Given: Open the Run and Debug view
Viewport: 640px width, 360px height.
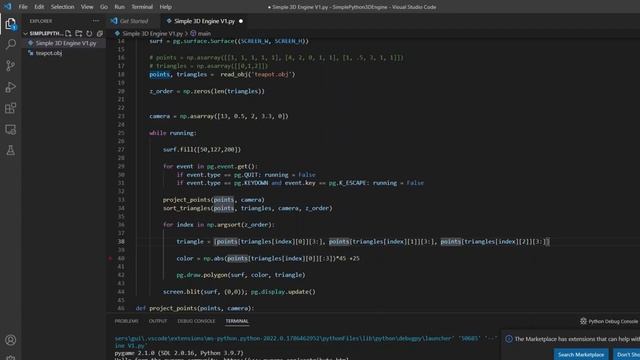Looking at the screenshot, I should pos(11,87).
